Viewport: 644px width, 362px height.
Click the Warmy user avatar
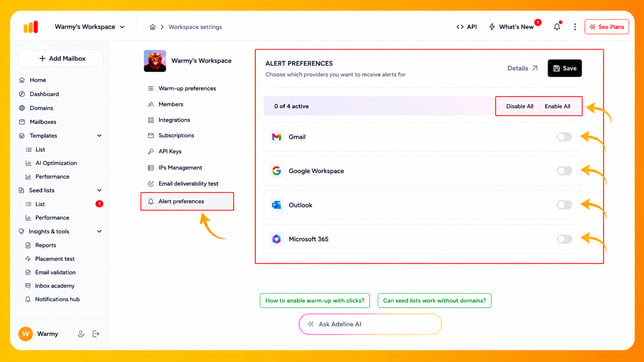click(25, 334)
